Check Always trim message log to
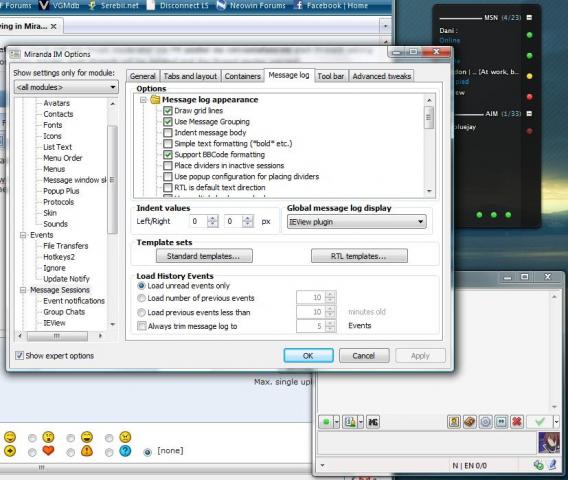Screen dimensions: 568x480 point(142,326)
